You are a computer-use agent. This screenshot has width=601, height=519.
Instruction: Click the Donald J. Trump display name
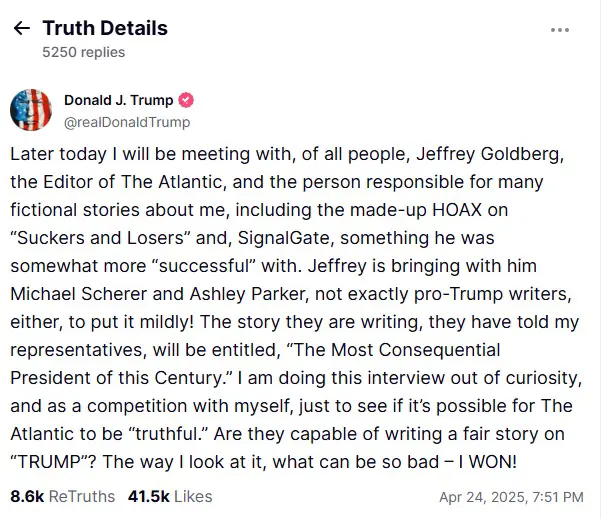[x=118, y=100]
